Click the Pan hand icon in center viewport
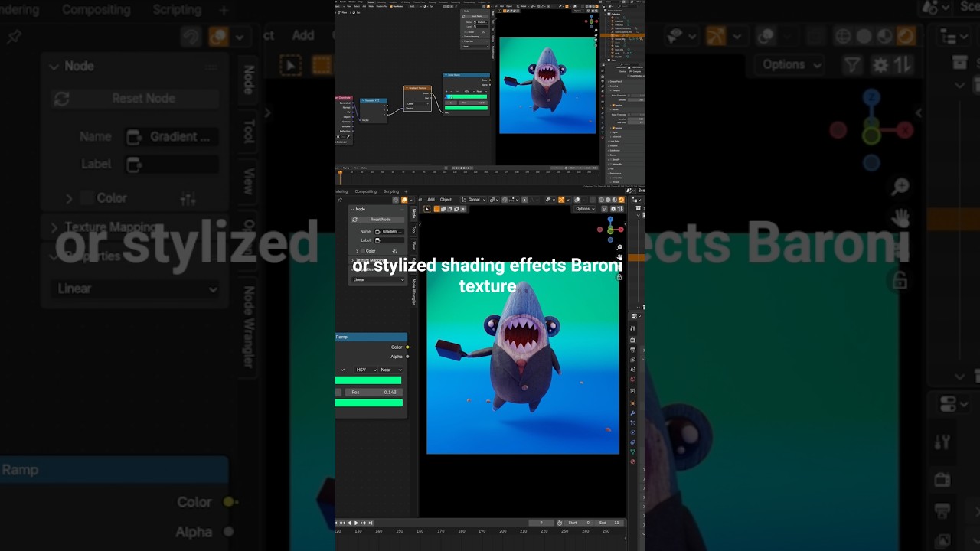Screen dimensions: 980x551 tap(620, 257)
